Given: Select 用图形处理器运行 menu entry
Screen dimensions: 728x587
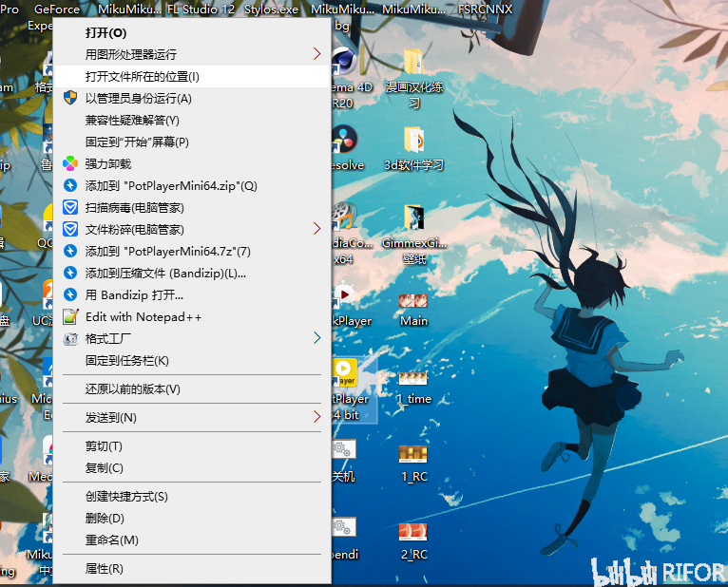Looking at the screenshot, I should [x=191, y=55].
